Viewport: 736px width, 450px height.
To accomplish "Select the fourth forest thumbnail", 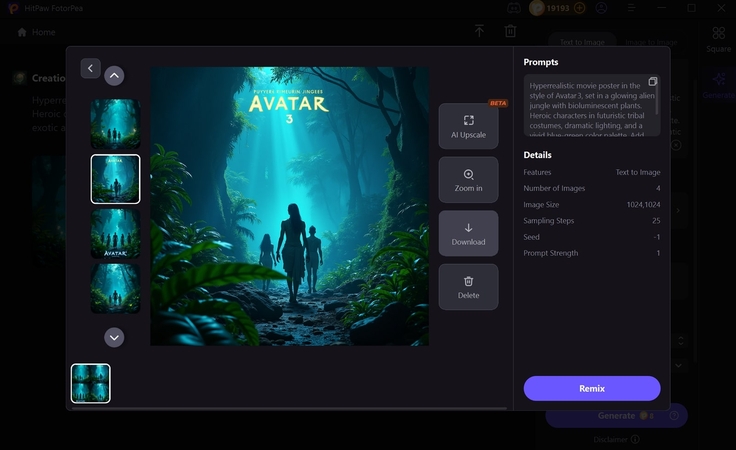I will pyautogui.click(x=115, y=288).
